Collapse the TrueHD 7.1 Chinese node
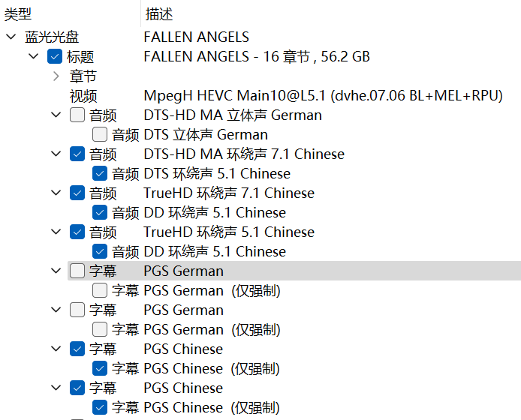Image resolution: width=521 pixels, height=420 pixels. point(56,193)
